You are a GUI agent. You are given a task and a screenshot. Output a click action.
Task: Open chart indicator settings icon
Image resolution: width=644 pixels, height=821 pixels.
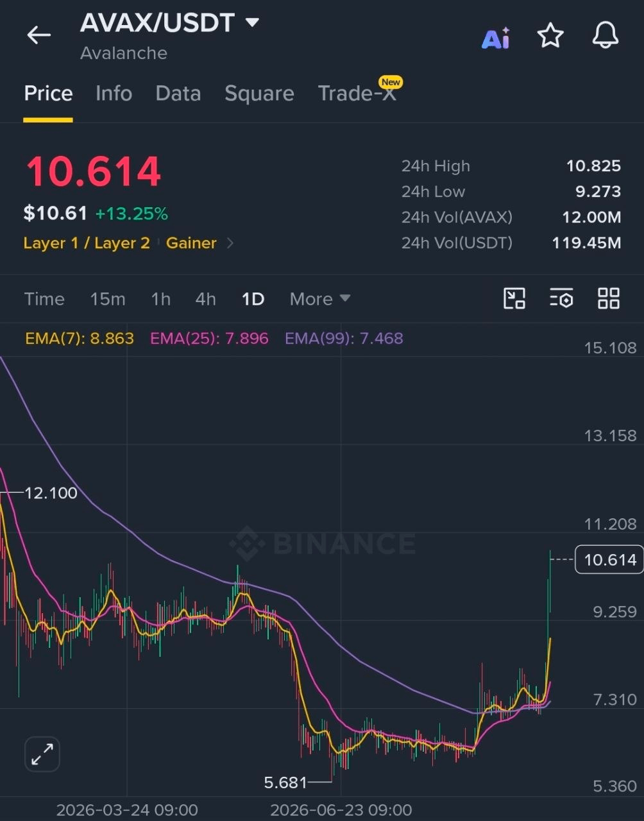pyautogui.click(x=561, y=298)
